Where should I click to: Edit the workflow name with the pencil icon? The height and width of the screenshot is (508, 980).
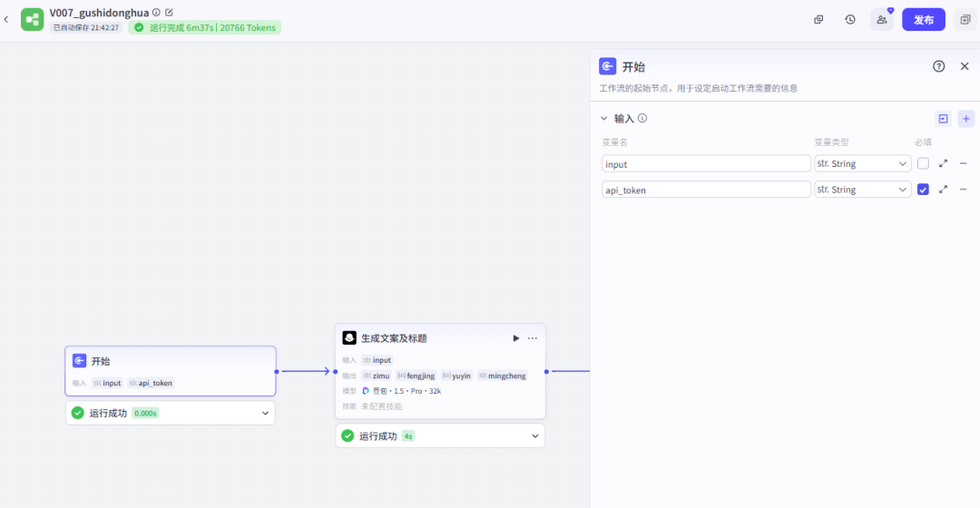click(x=170, y=13)
